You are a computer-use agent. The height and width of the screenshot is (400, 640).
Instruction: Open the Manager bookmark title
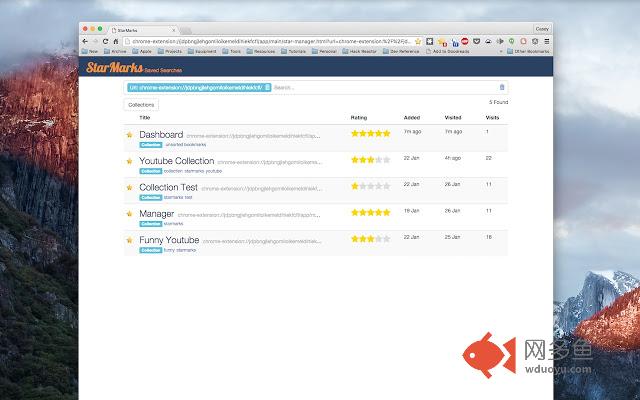[x=157, y=214]
